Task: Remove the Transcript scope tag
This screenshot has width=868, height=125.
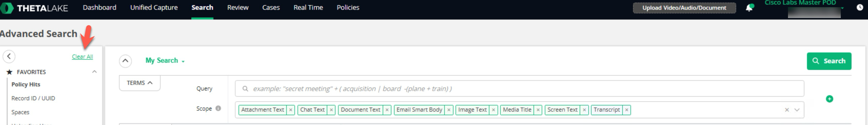Action: coord(626,110)
